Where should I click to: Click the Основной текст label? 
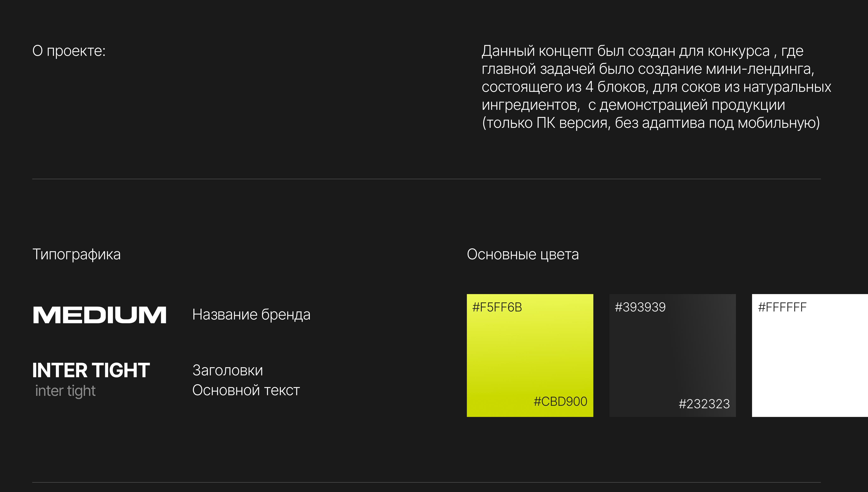(246, 390)
